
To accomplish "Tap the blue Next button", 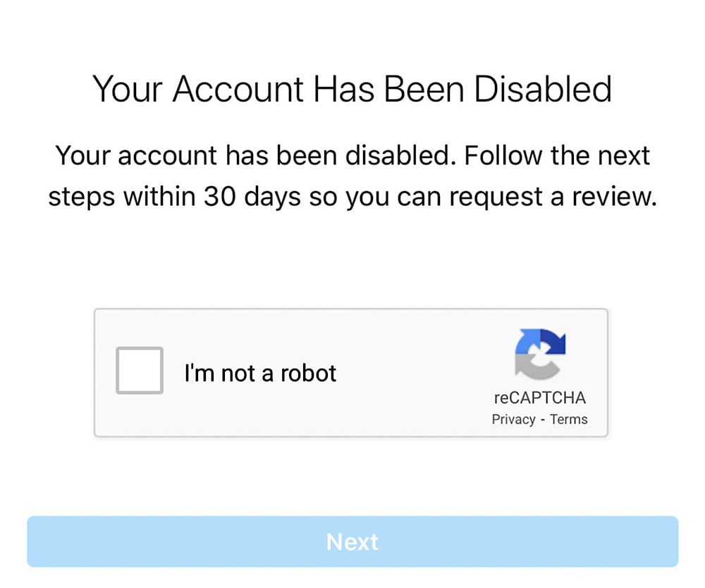I will pyautogui.click(x=352, y=541).
